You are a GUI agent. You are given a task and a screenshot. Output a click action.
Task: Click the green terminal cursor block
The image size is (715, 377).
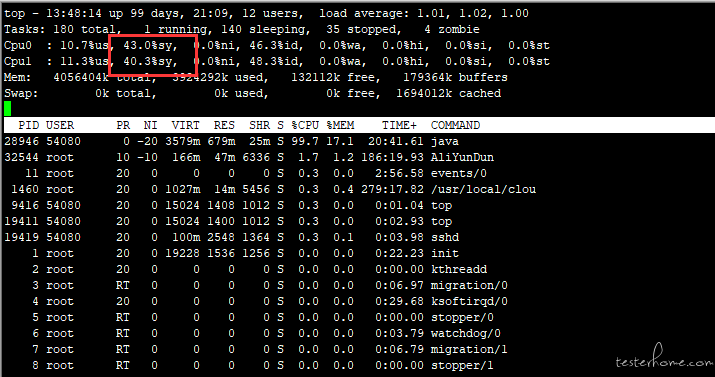pos(7,108)
